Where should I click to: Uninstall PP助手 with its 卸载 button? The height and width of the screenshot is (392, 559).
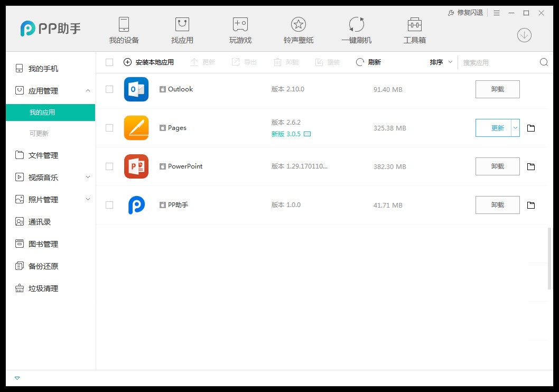(x=497, y=205)
